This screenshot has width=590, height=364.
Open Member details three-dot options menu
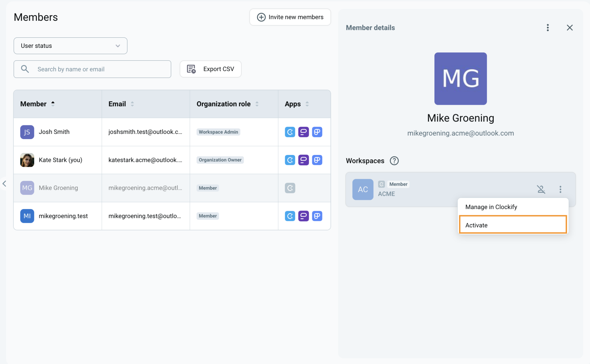548,28
